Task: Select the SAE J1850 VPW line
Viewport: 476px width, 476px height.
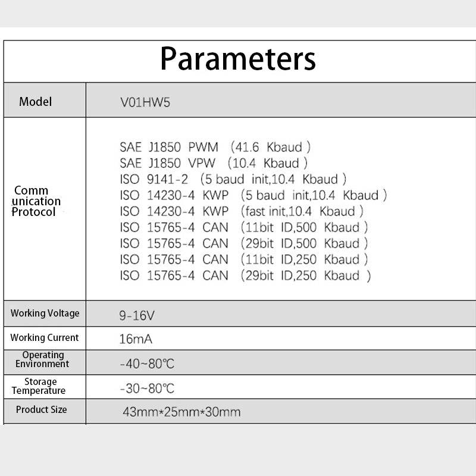Action: [214, 162]
